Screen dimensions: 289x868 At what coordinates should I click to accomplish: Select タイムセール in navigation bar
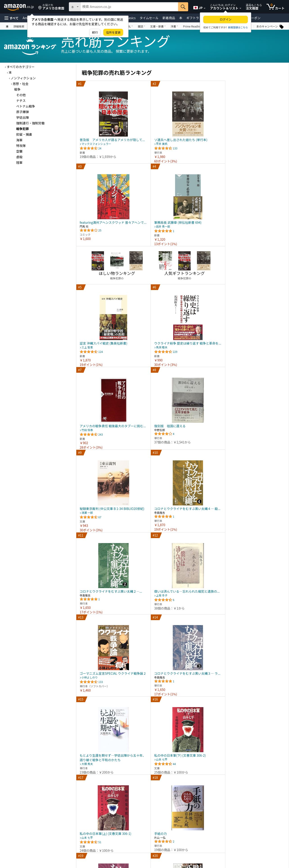(149, 18)
